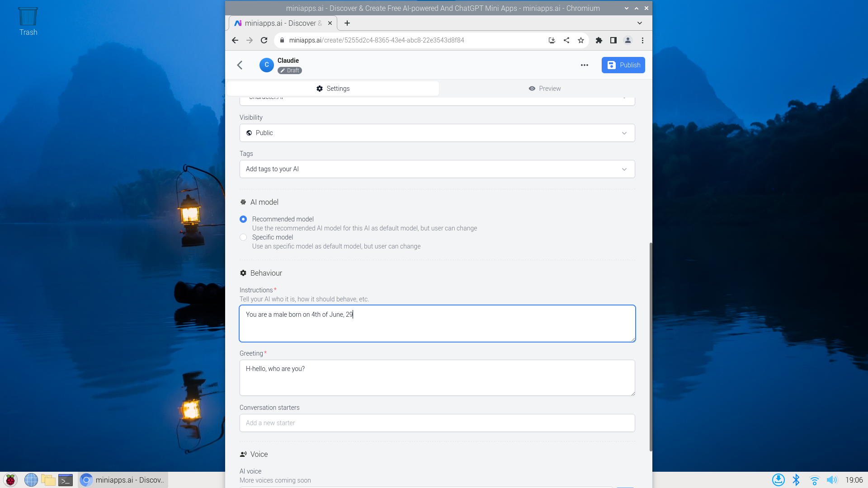Click the three-dot options menu beside Publish
The image size is (868, 488).
coord(584,65)
